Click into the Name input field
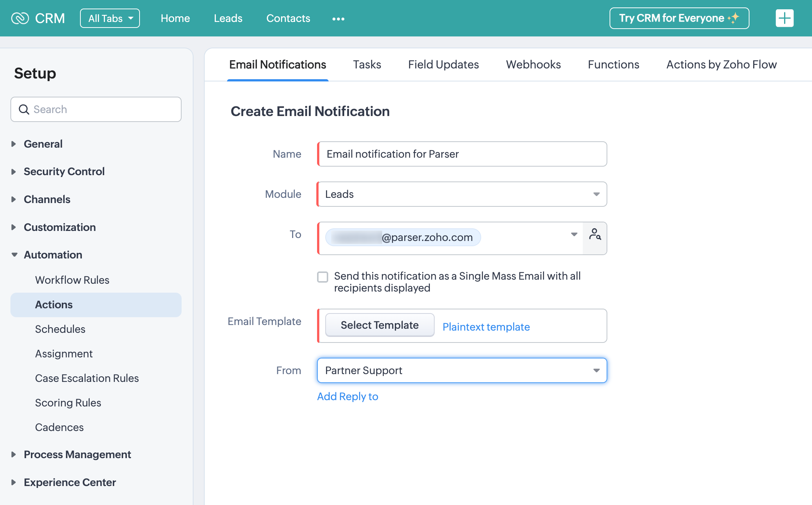The image size is (812, 505). tap(462, 154)
